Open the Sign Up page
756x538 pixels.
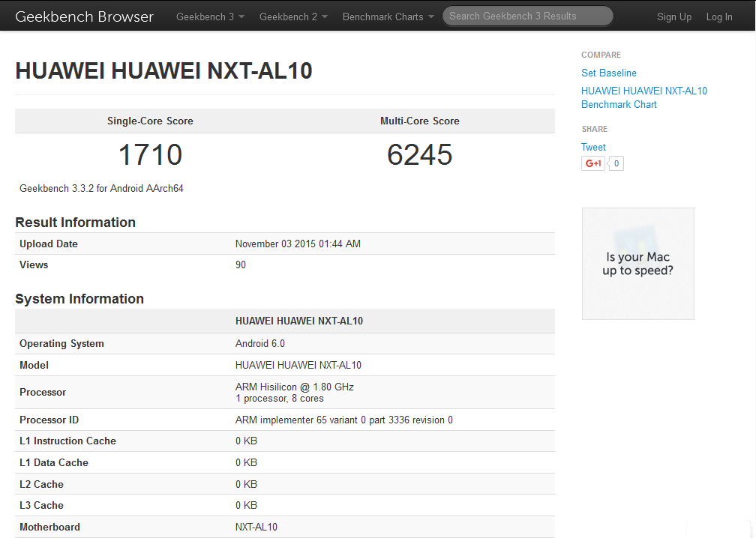674,16
